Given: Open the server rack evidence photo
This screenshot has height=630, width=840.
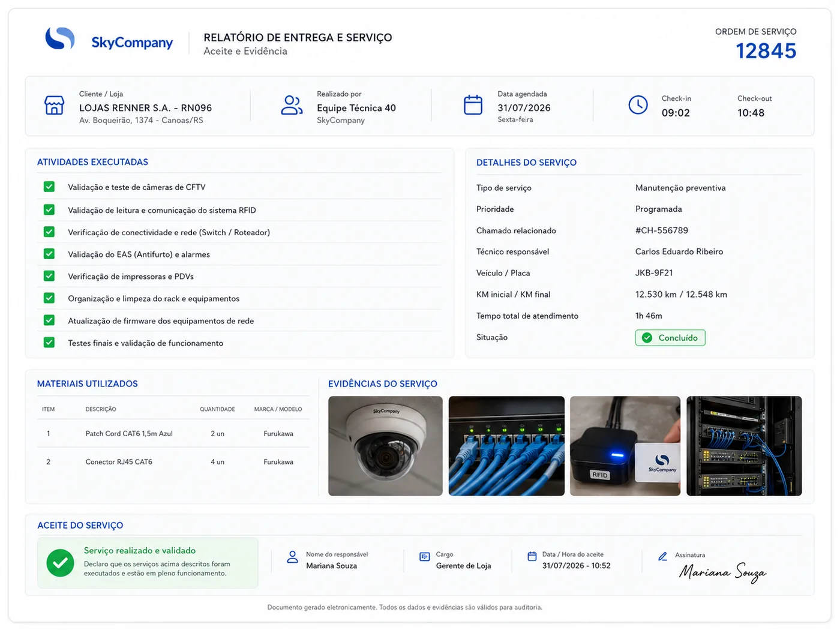Looking at the screenshot, I should (744, 446).
